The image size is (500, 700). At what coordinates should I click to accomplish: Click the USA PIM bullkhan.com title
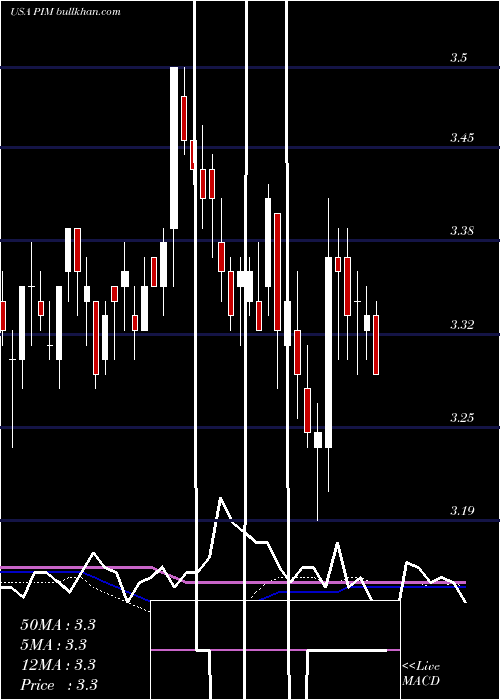[x=65, y=12]
